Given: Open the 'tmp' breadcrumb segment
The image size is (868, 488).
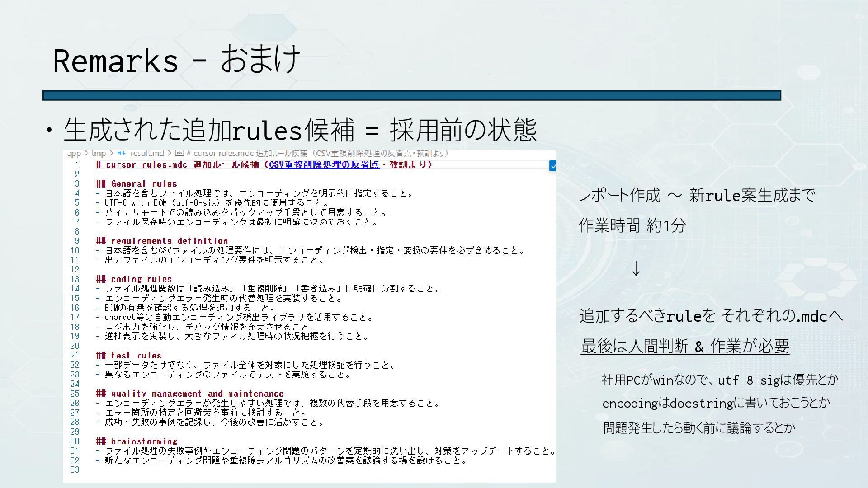Looking at the screenshot, I should point(98,154).
